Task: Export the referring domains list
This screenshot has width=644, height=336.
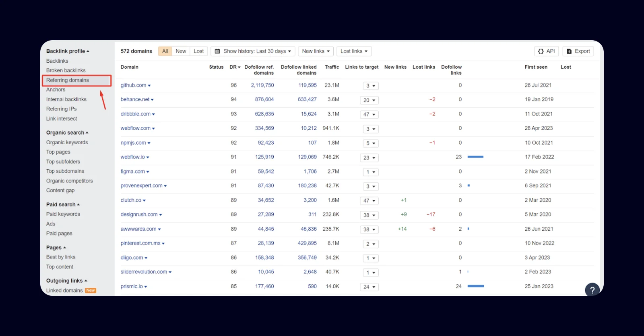Action: click(578, 51)
